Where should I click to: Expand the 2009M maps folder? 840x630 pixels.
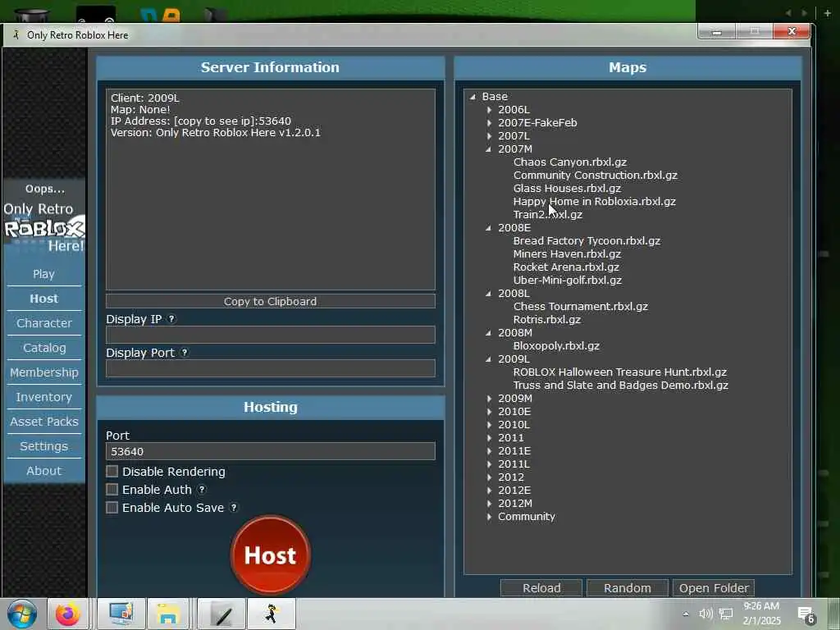489,398
